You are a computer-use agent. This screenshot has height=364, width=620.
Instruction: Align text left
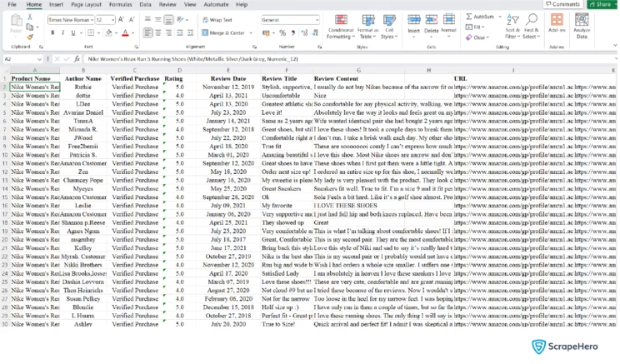click(147, 32)
